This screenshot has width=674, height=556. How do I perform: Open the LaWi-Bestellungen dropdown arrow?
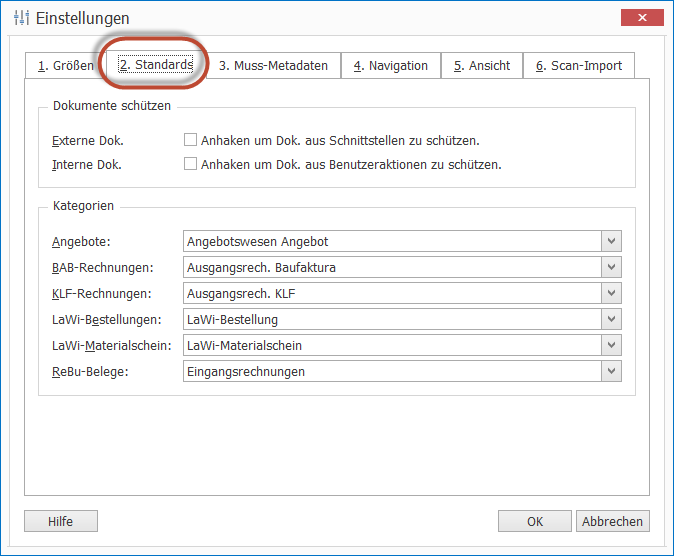[612, 320]
